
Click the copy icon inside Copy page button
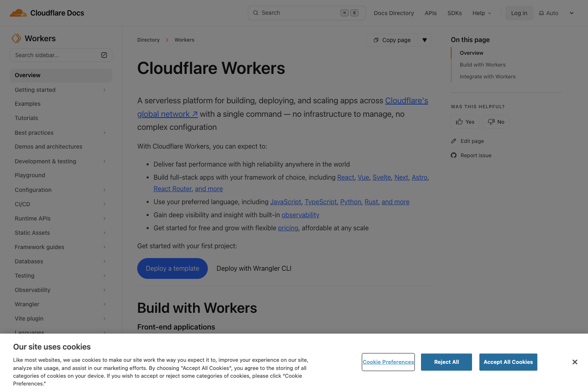coord(376,40)
